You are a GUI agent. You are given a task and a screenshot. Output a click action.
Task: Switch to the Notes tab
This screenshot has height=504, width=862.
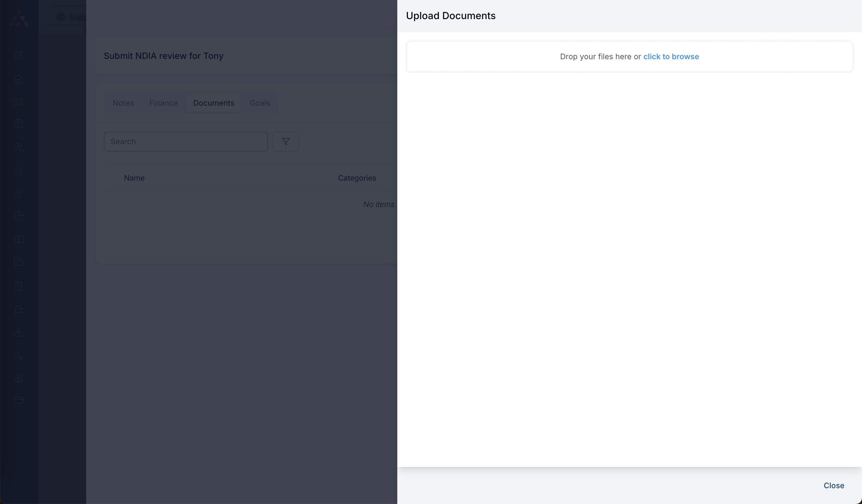(123, 103)
